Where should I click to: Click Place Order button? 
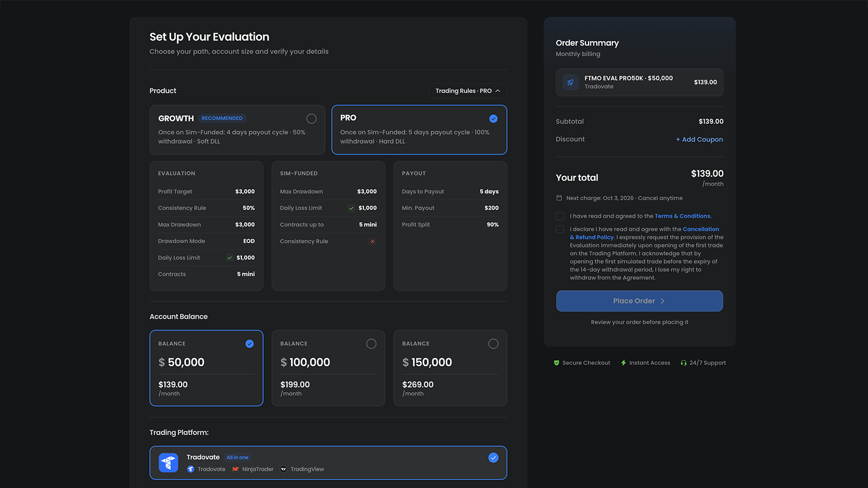(640, 301)
